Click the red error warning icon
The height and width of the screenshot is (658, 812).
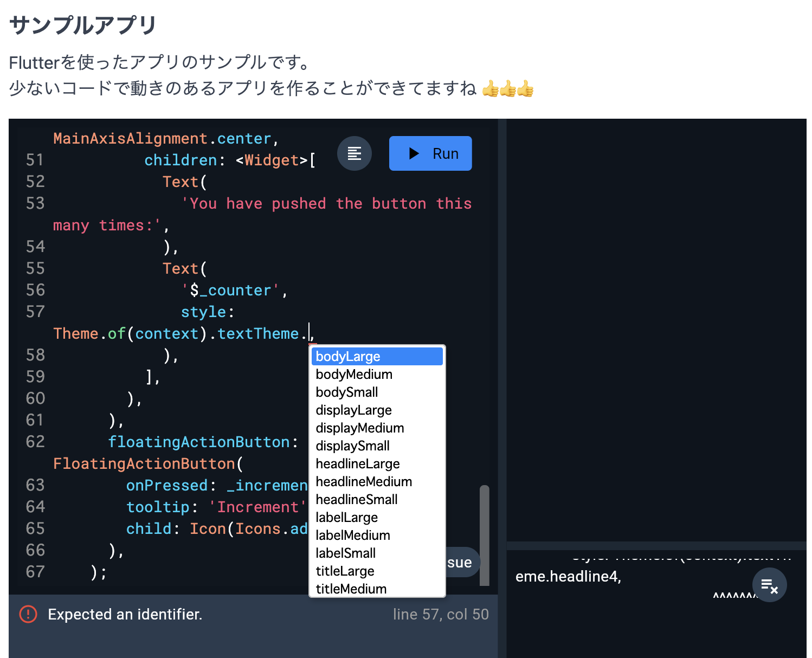pyautogui.click(x=28, y=614)
